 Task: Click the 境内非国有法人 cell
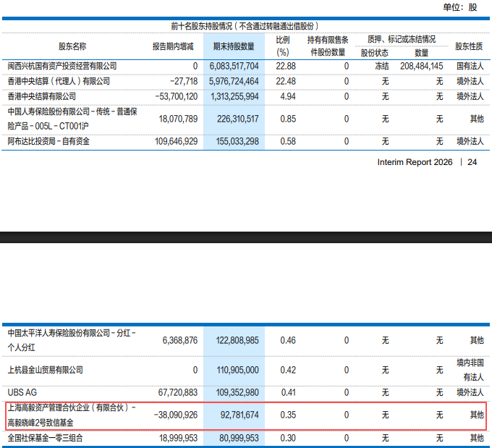pos(470,370)
